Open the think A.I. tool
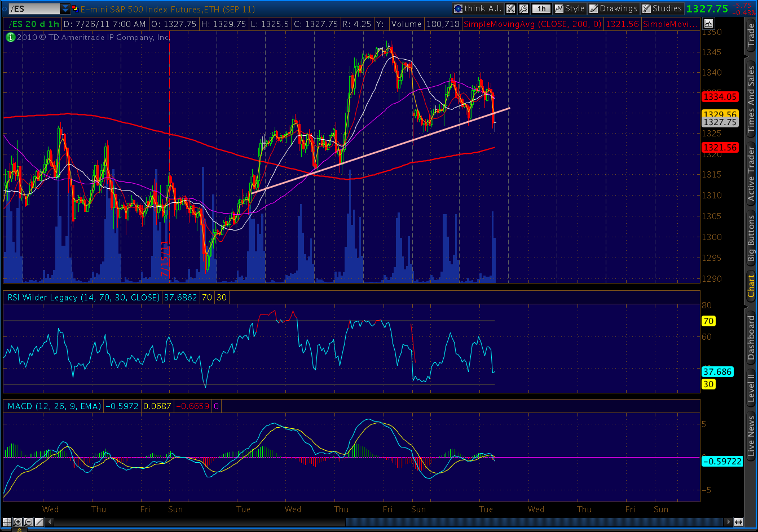Screen dimensions: 758x532 click(x=477, y=8)
